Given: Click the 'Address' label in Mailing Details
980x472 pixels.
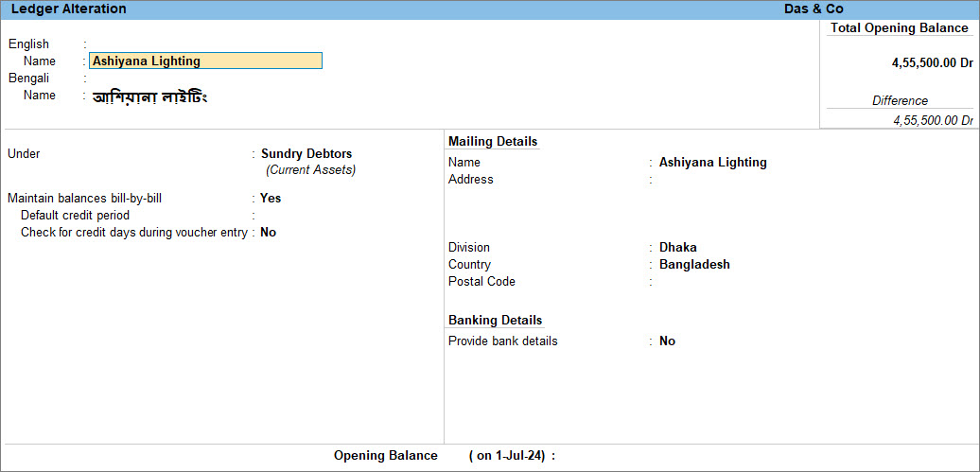Looking at the screenshot, I should point(471,180).
